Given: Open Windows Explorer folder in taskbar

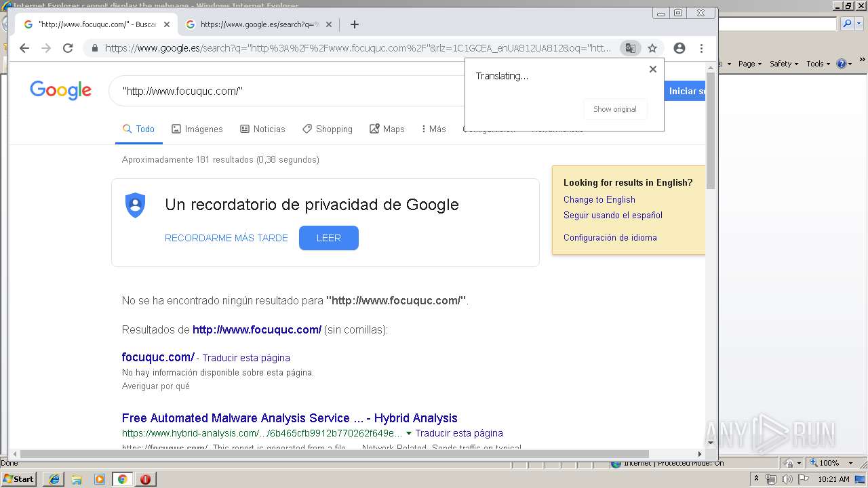Looking at the screenshot, I should pos(77,479).
